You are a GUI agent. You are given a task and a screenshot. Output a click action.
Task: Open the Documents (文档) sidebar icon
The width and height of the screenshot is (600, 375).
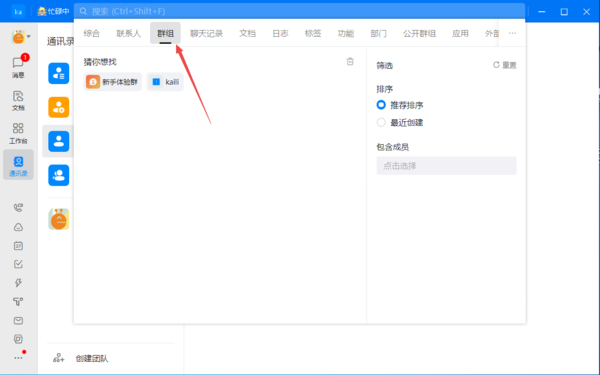tap(18, 101)
